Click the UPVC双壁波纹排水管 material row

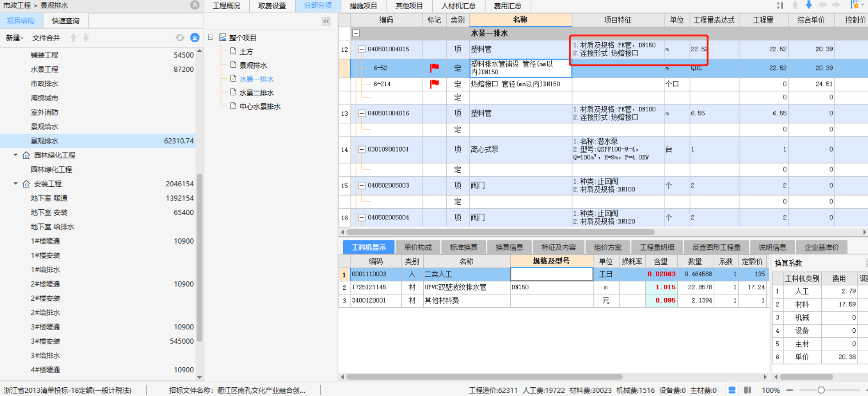pos(554,287)
